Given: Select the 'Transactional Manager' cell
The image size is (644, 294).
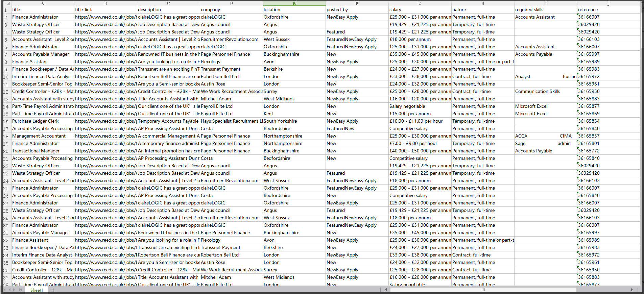Looking at the screenshot, I should click(x=43, y=151).
